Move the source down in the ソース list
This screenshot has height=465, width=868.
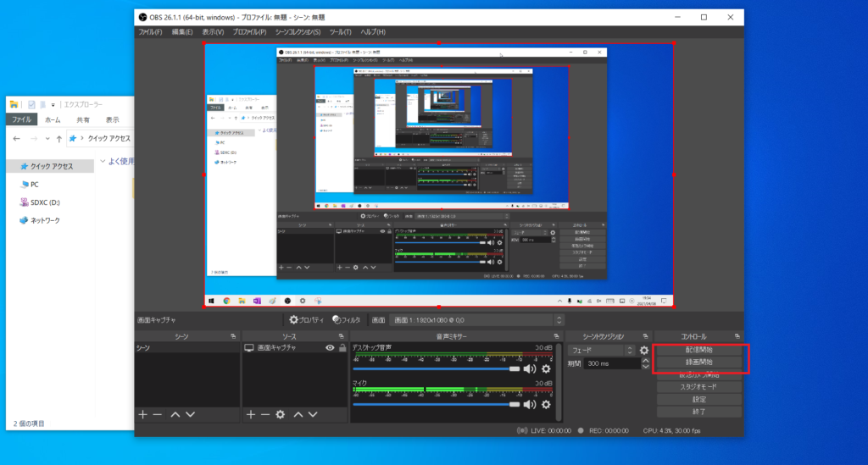[x=313, y=414]
